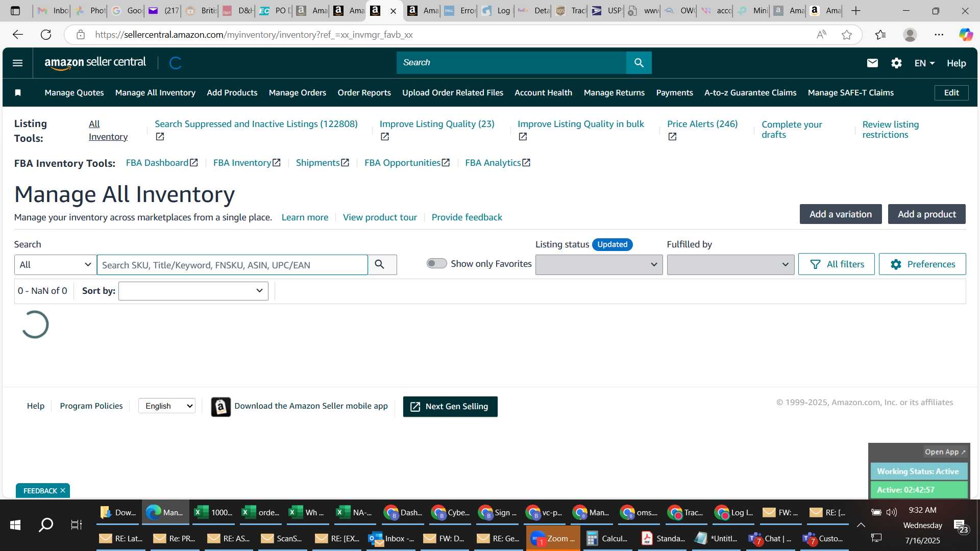This screenshot has width=980, height=551.
Task: Open Price Alerts (246) link
Action: pyautogui.click(x=702, y=124)
